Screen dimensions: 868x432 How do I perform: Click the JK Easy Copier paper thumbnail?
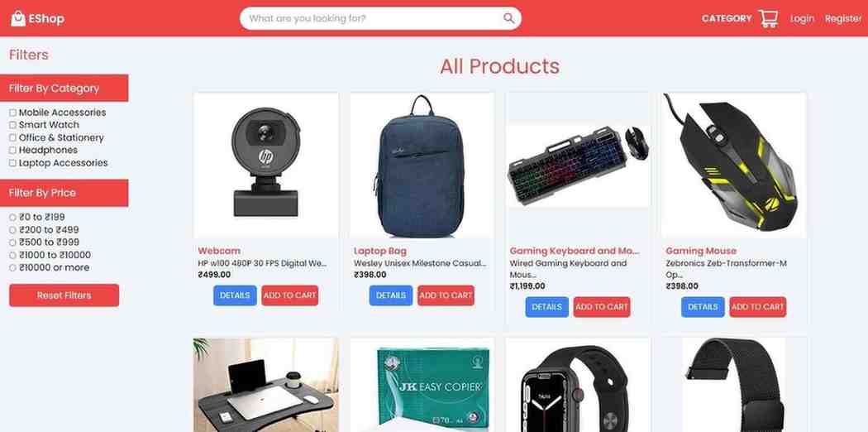click(x=422, y=385)
